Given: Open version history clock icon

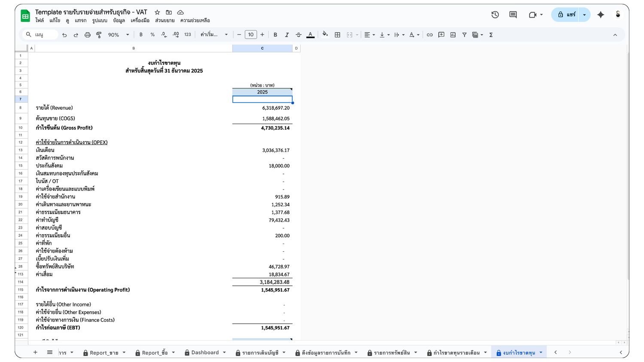Looking at the screenshot, I should [x=495, y=15].
